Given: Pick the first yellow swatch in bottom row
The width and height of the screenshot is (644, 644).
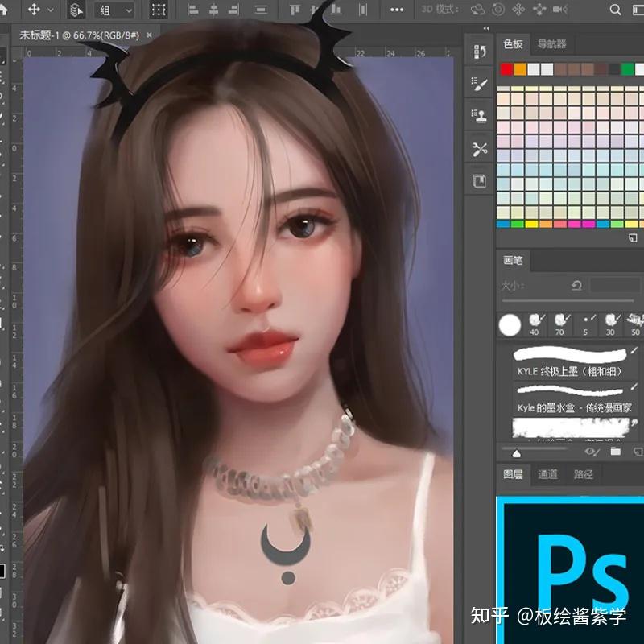Looking at the screenshot, I should [531, 225].
